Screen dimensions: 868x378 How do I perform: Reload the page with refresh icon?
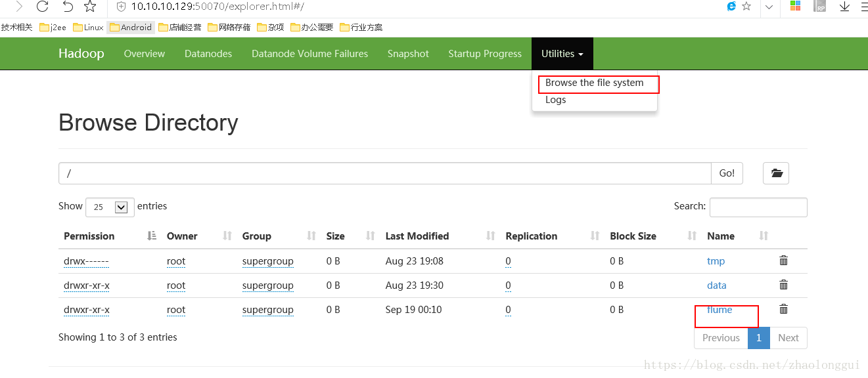click(43, 7)
